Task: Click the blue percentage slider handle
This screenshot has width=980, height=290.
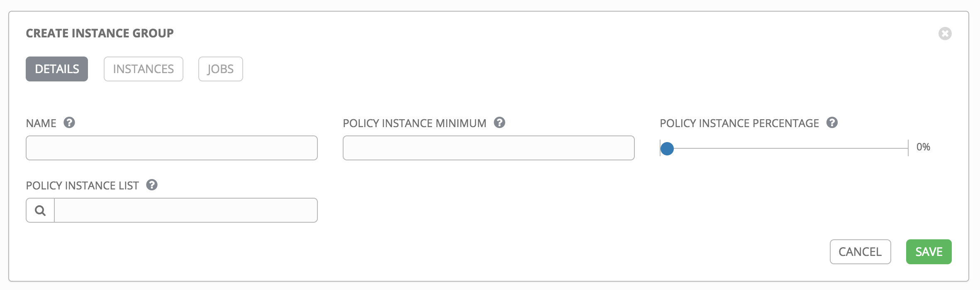Action: [x=667, y=148]
